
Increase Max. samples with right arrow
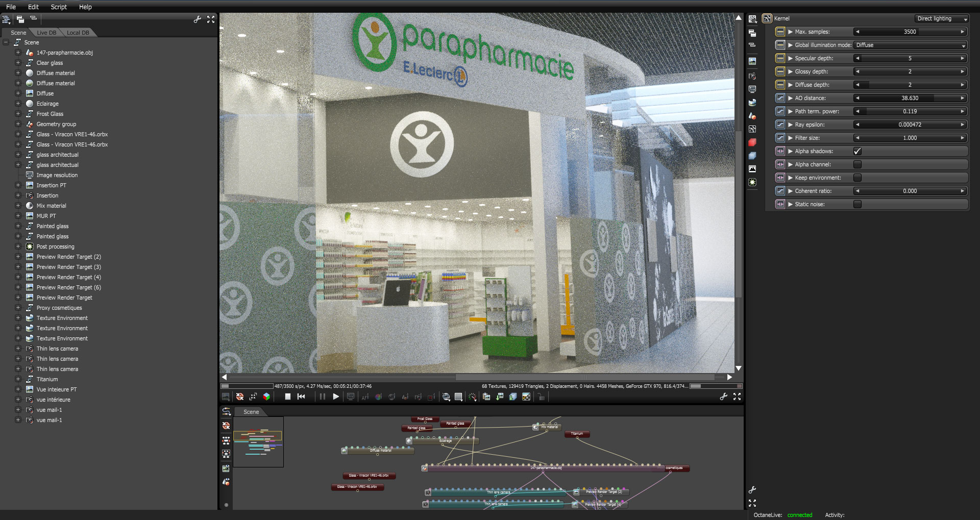click(963, 32)
